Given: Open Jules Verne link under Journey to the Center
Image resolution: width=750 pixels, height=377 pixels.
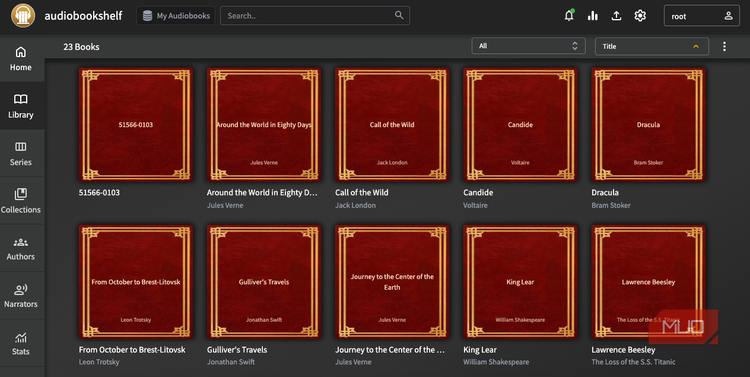Looking at the screenshot, I should (x=353, y=362).
